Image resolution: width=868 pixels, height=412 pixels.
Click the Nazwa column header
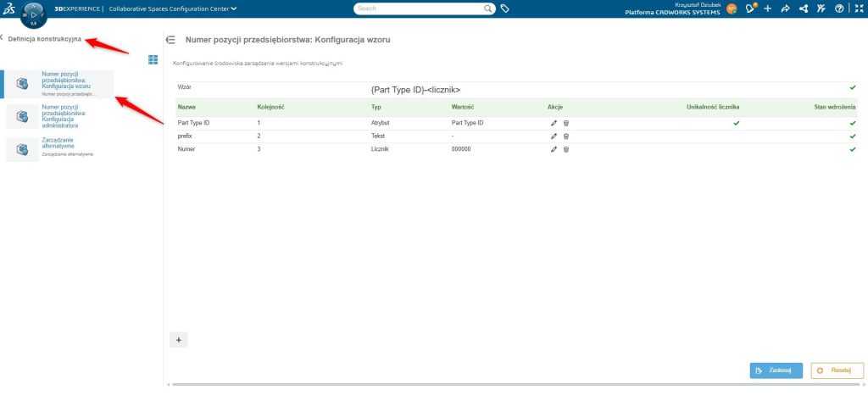pyautogui.click(x=186, y=107)
